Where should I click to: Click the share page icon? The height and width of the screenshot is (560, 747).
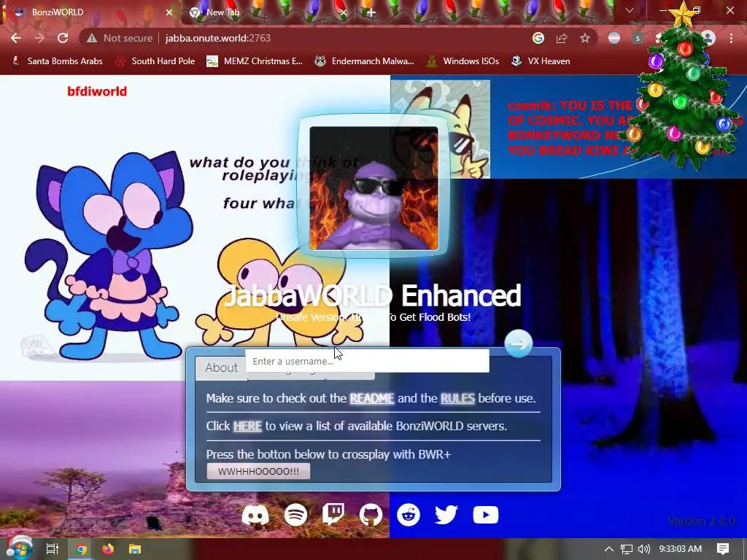coord(562,38)
